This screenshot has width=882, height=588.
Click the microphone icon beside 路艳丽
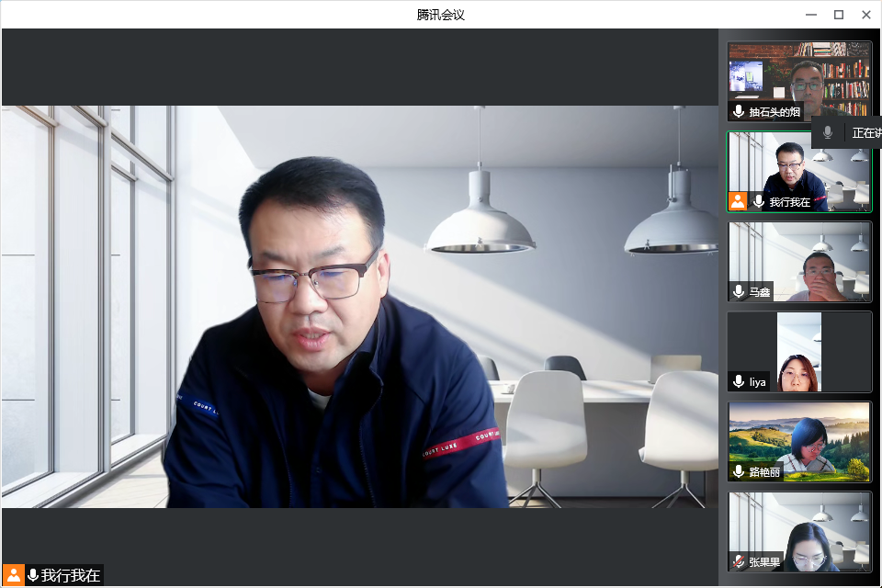pos(739,471)
